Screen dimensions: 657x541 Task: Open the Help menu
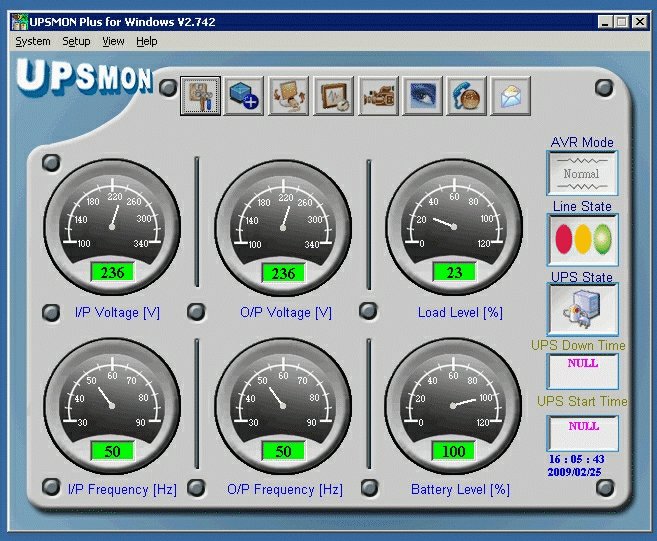[x=147, y=41]
